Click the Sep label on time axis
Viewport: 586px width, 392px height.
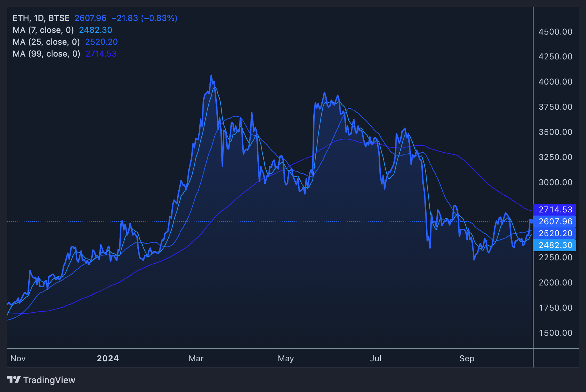click(467, 358)
